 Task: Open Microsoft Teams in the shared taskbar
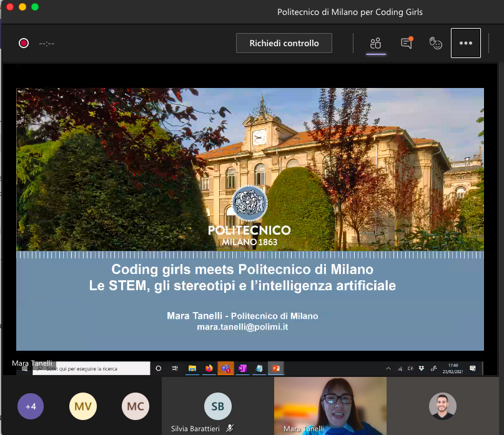[x=225, y=368]
